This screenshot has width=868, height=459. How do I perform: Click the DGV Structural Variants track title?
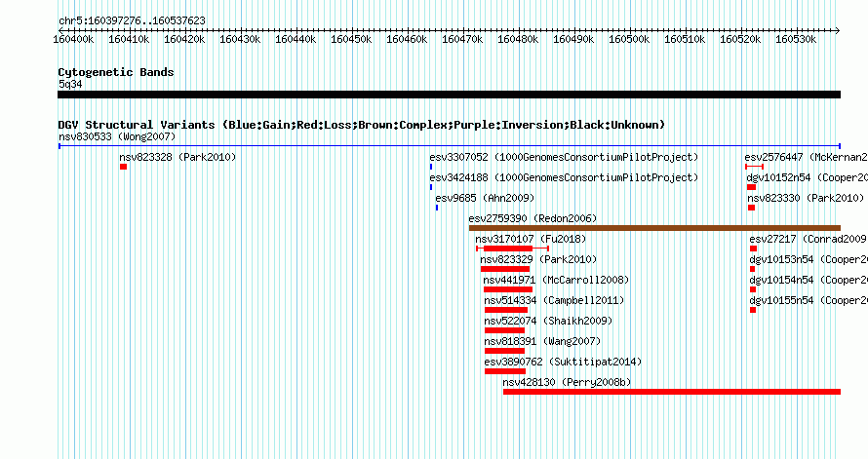pos(362,125)
